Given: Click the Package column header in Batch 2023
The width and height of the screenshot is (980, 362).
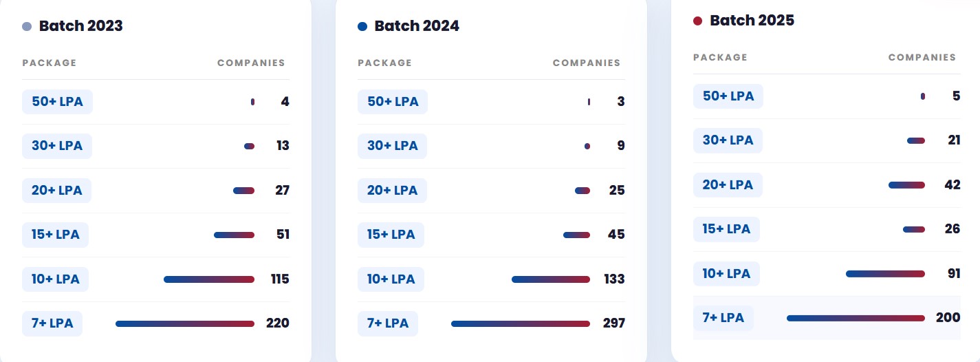Looking at the screenshot, I should (50, 63).
